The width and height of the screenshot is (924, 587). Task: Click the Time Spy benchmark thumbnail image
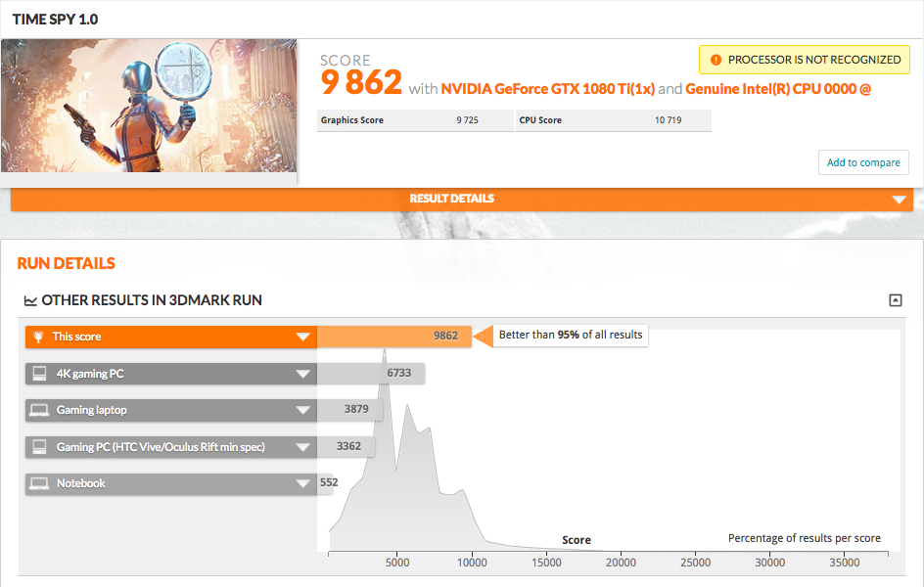[149, 106]
